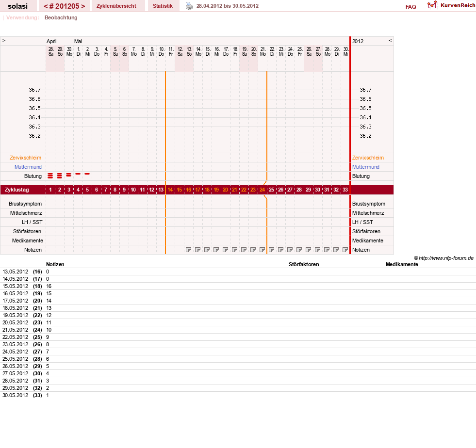
Task: Click the Störfaktoren column heading in notes table
Action: click(304, 265)
